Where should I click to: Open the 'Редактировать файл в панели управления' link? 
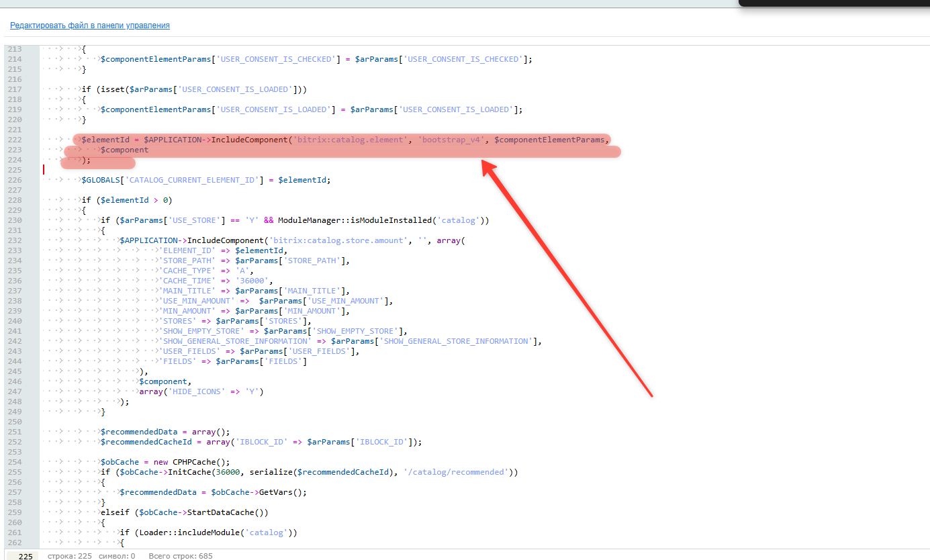click(89, 26)
